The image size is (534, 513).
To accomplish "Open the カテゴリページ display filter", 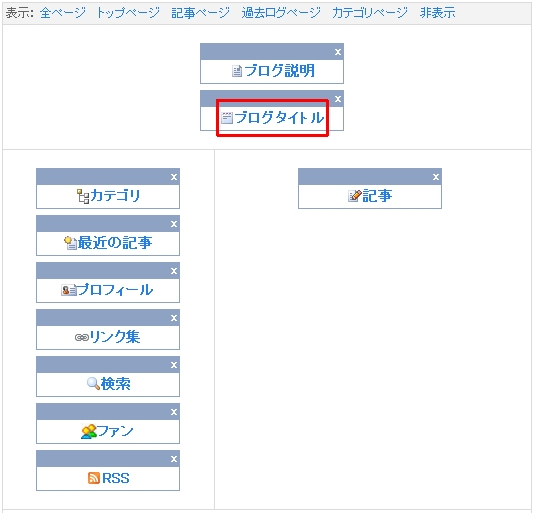I will (370, 13).
